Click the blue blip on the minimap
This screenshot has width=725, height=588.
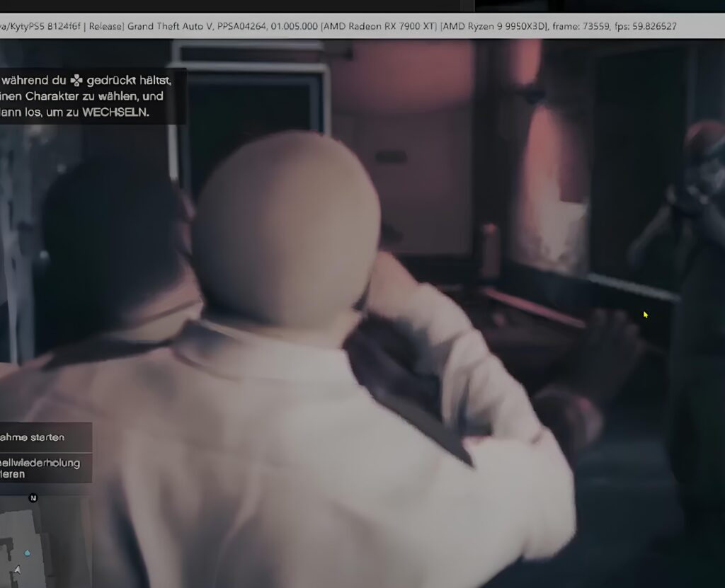pos(28,553)
